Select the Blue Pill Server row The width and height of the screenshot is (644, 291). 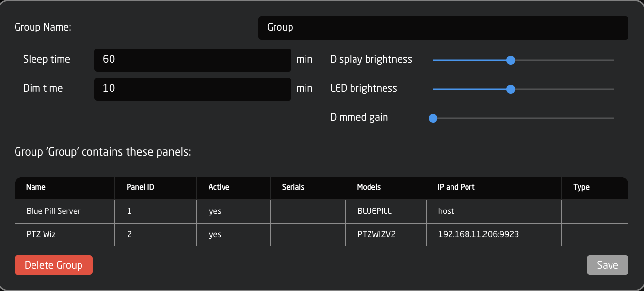point(53,211)
